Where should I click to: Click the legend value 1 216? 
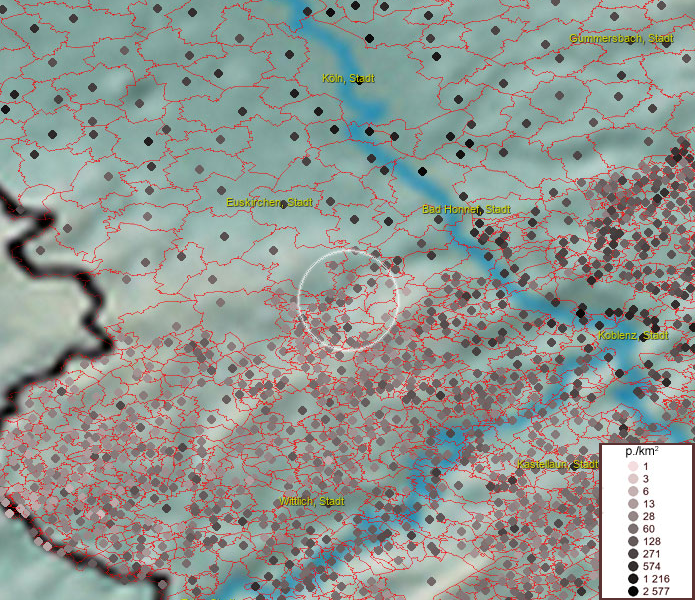(656, 579)
